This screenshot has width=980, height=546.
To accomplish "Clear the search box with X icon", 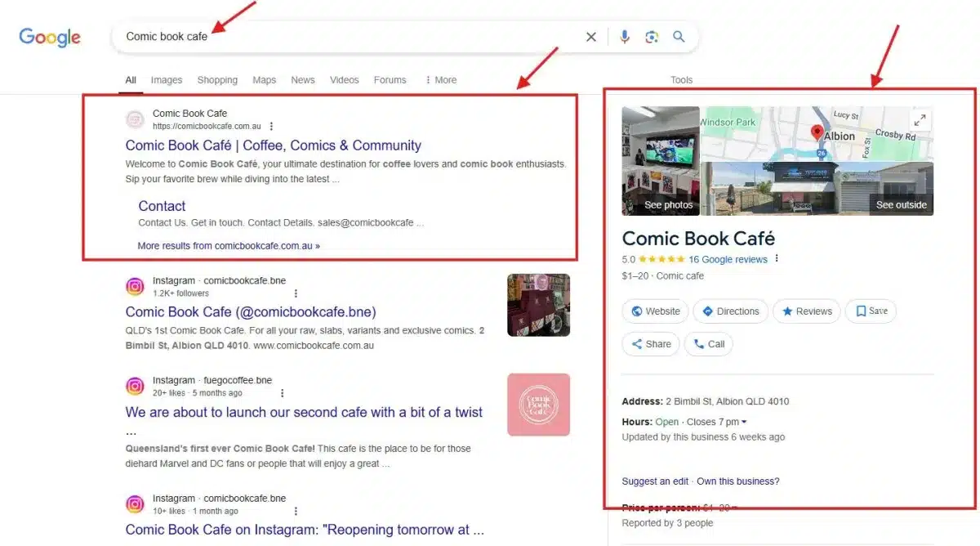I will point(591,37).
